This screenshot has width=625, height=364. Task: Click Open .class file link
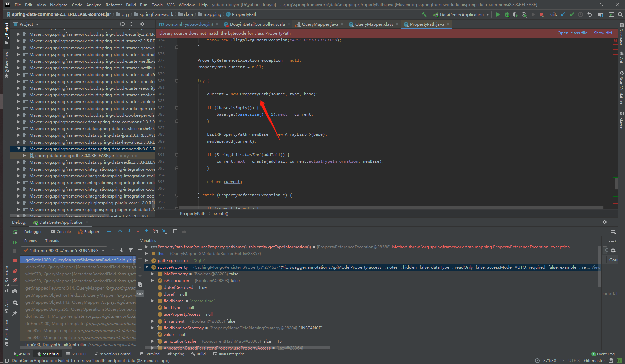coord(572,33)
